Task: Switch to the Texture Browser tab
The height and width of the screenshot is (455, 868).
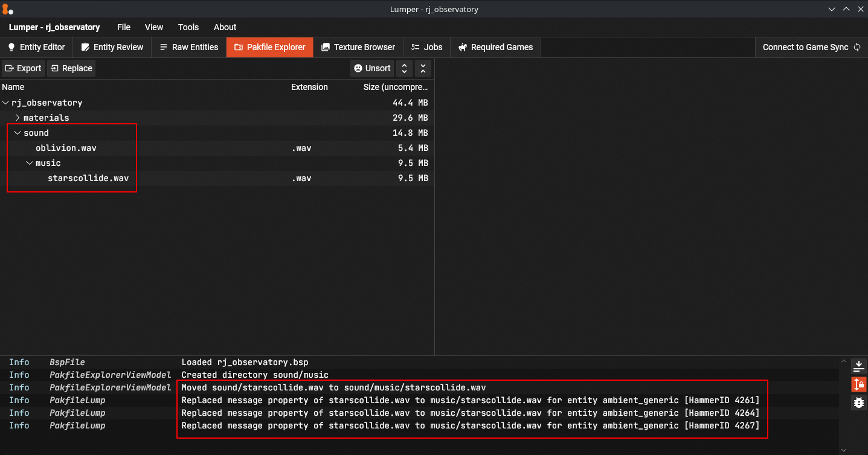Action: tap(358, 47)
